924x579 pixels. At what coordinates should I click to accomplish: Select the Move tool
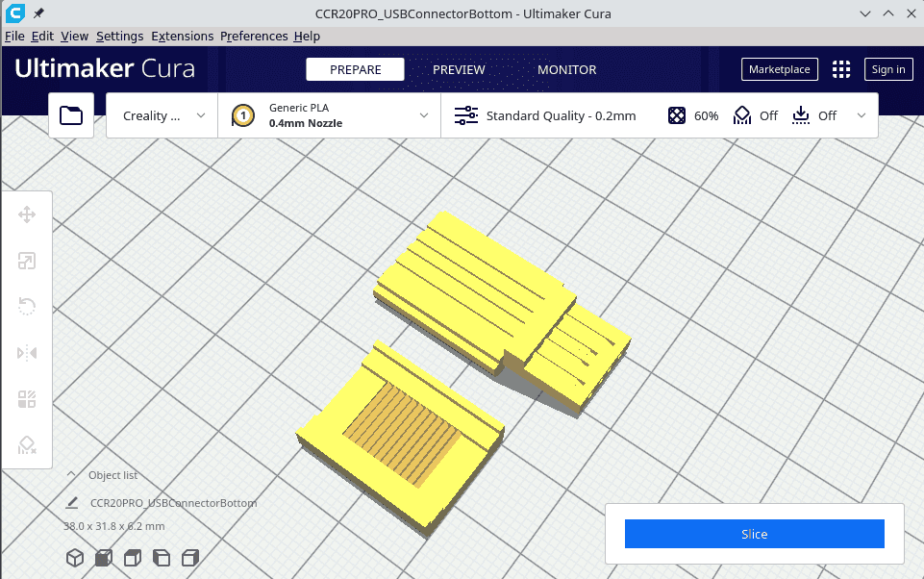tap(27, 214)
